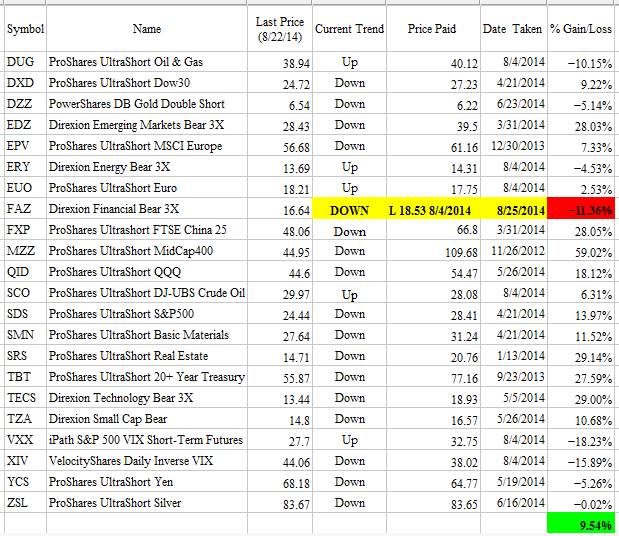Select iPath S&P 500 VIX Short-Term Futures
619x536 pixels.
[146, 440]
